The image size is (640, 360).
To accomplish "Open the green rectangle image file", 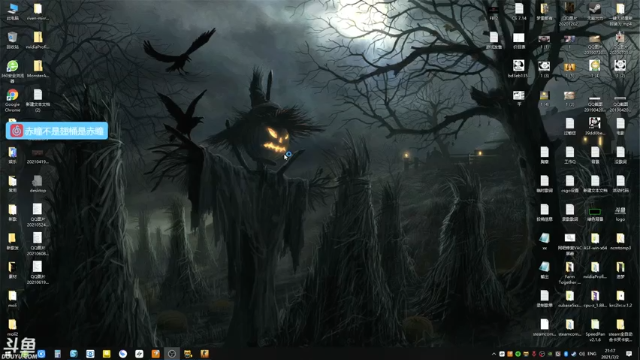I will 595,213.
